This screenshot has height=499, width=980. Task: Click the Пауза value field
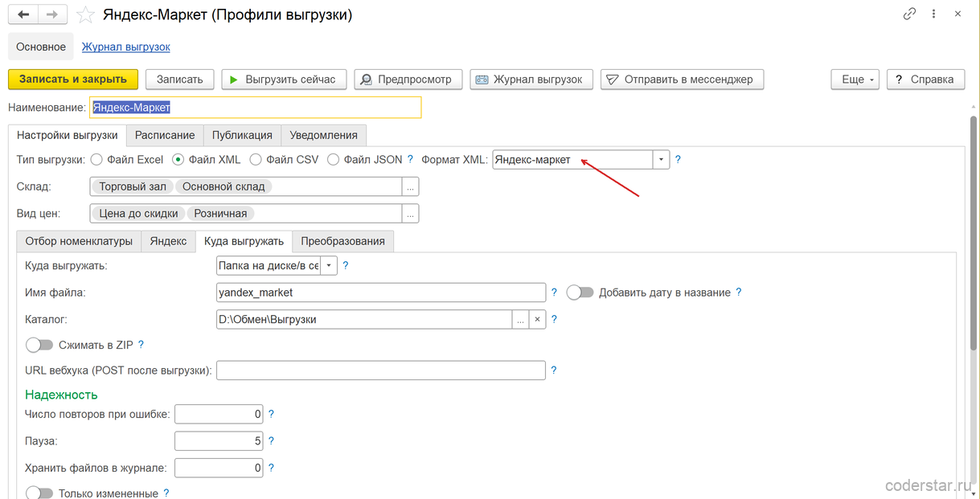(x=219, y=441)
